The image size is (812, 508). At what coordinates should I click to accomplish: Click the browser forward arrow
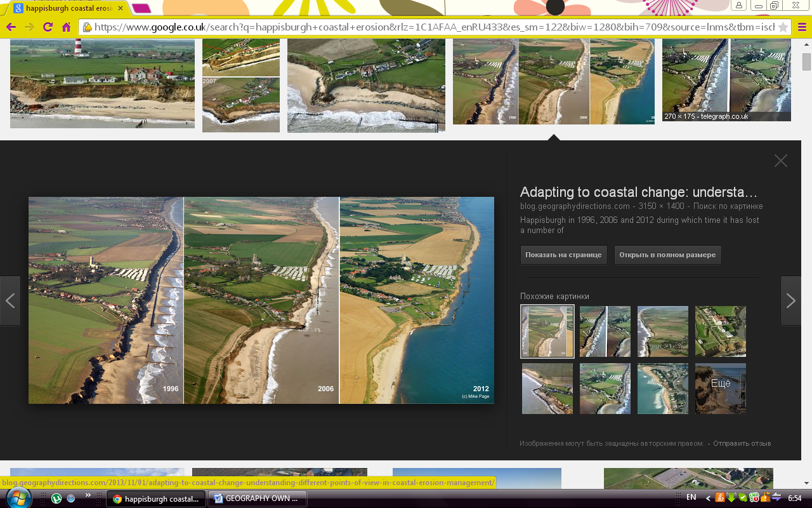[x=29, y=27]
